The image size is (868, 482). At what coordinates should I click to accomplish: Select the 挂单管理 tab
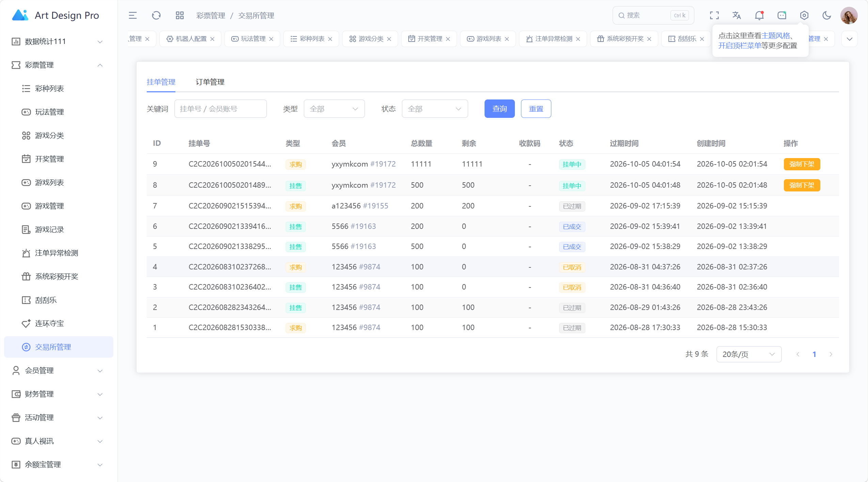161,82
